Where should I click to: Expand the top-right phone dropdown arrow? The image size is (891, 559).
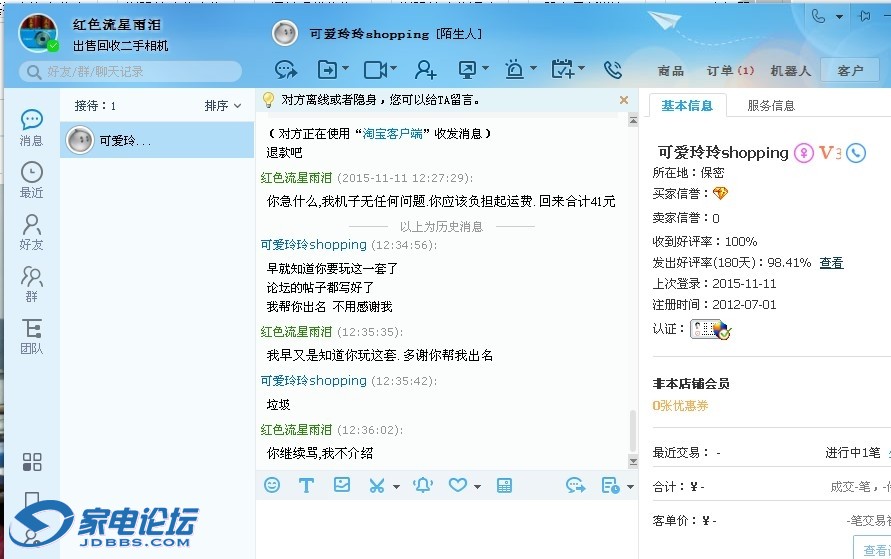point(839,17)
